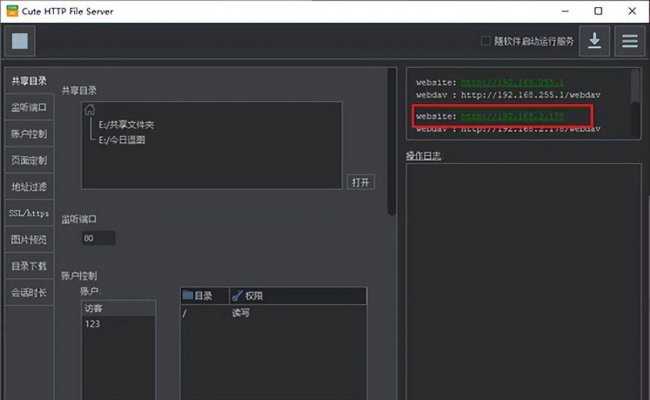Click the listening port field showing 80
This screenshot has width=650, height=400.
click(x=99, y=238)
